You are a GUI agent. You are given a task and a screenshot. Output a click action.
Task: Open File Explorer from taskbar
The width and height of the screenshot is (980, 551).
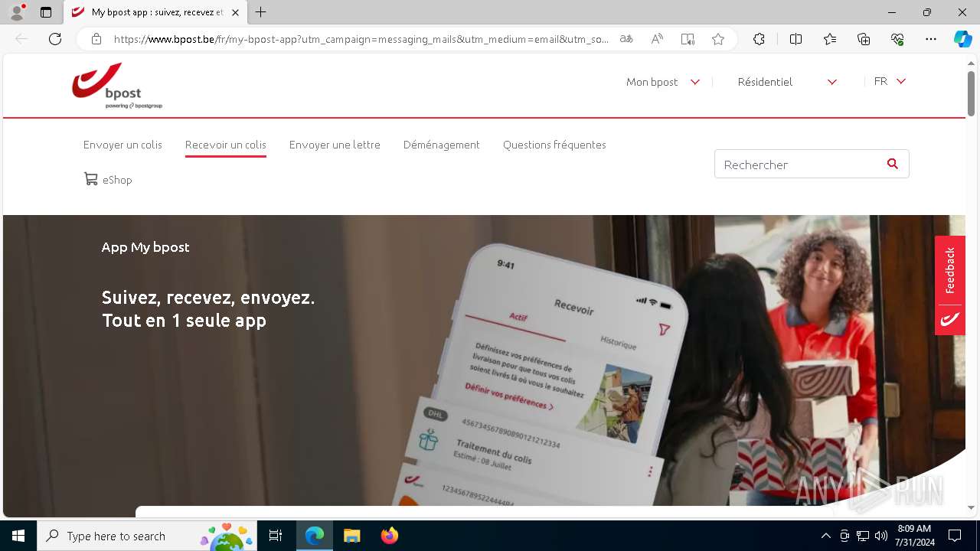tap(351, 536)
